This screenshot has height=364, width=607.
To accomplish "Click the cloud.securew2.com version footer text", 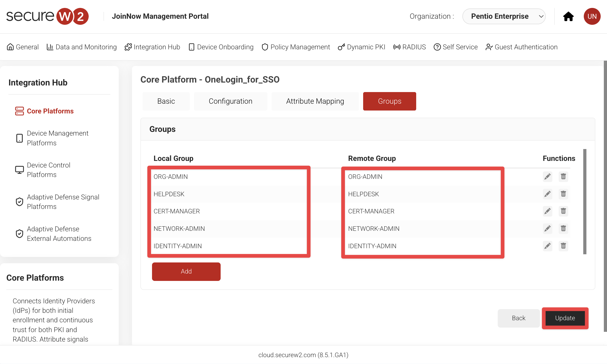I will coord(303,355).
